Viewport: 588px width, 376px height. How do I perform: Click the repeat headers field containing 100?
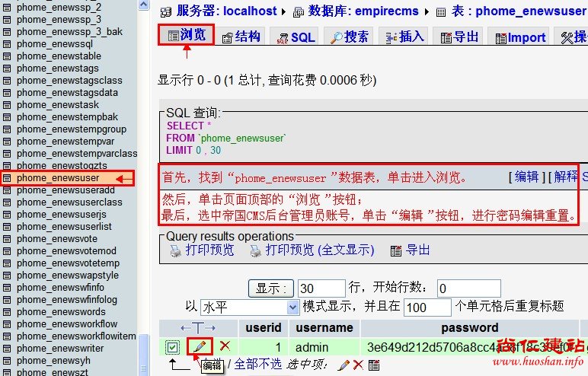click(427, 307)
